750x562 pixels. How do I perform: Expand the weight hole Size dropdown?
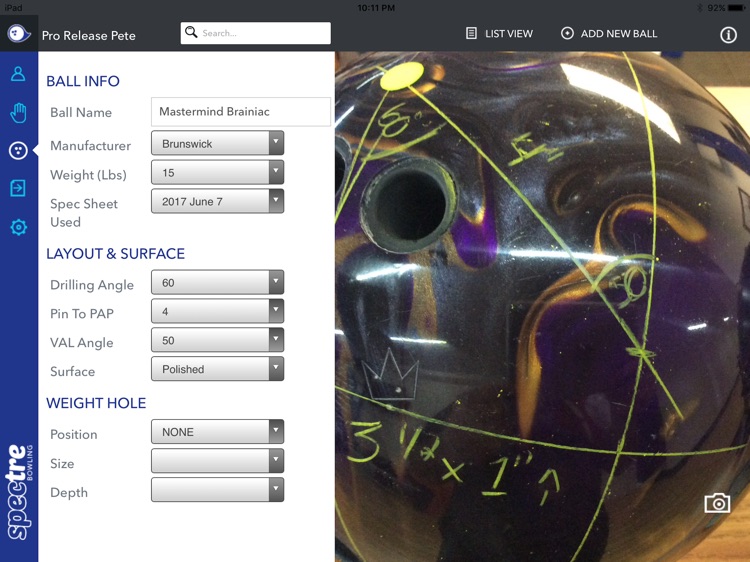tap(218, 461)
